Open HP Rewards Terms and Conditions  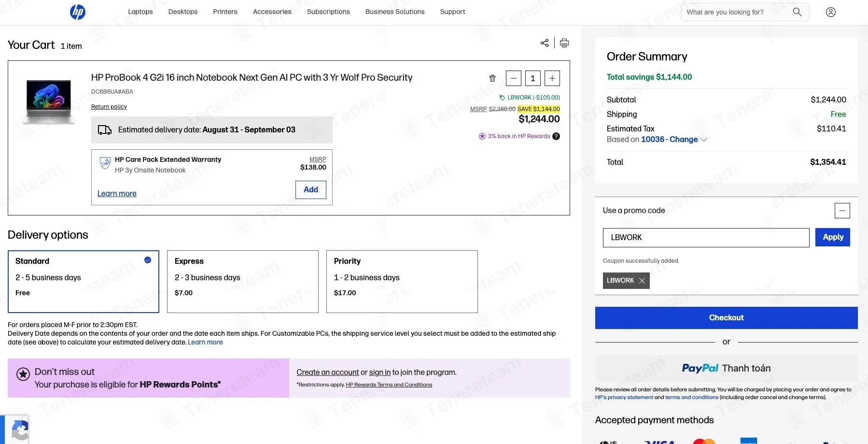coord(389,385)
